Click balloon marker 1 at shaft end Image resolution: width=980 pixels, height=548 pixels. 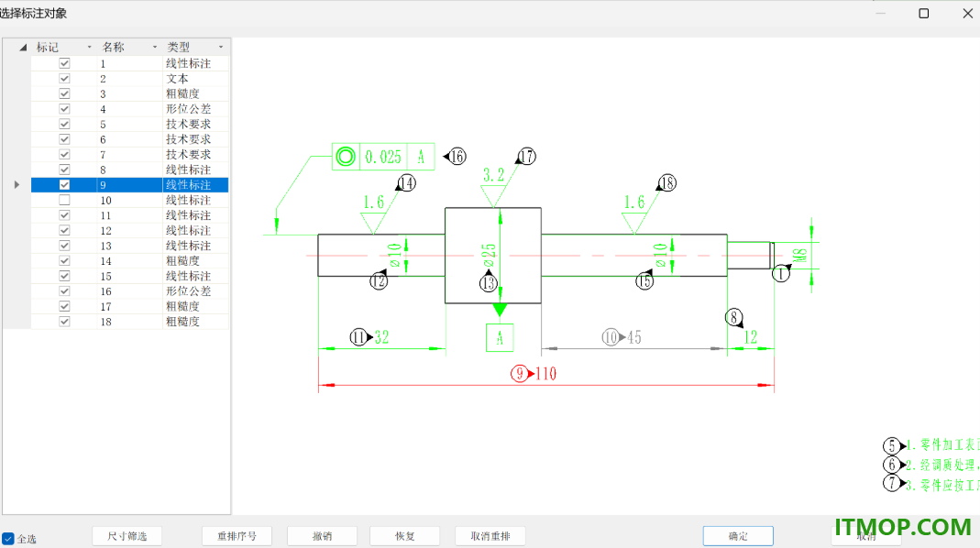click(x=781, y=273)
